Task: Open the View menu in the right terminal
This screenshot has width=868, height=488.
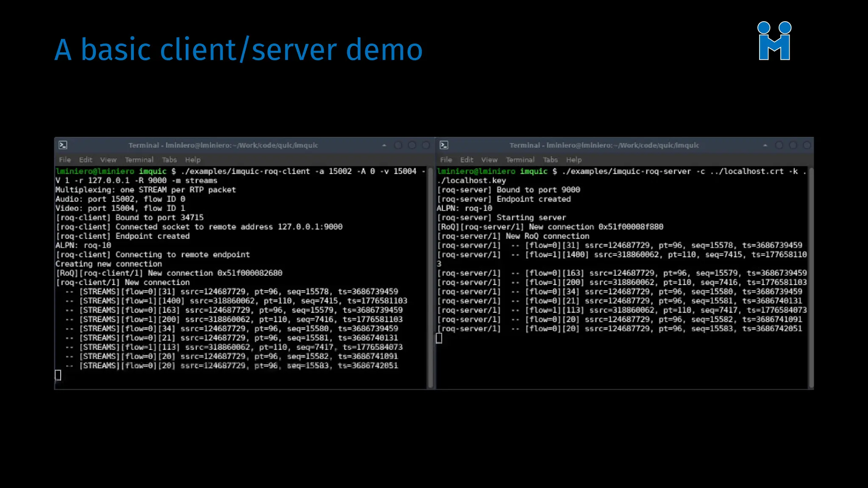Action: tap(489, 160)
